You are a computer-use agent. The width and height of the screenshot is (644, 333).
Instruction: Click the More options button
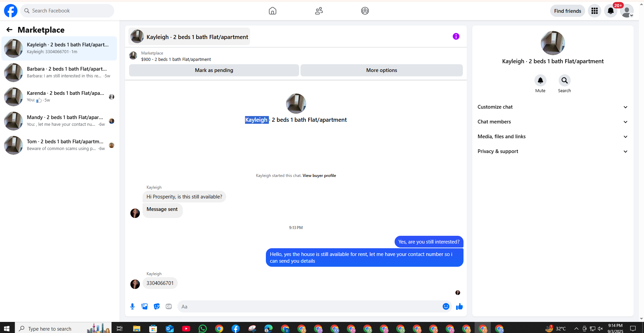(381, 70)
